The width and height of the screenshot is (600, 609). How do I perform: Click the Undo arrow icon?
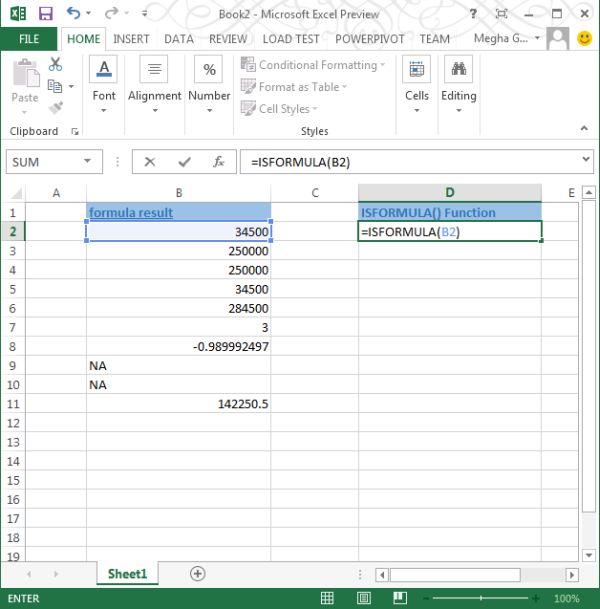(73, 13)
